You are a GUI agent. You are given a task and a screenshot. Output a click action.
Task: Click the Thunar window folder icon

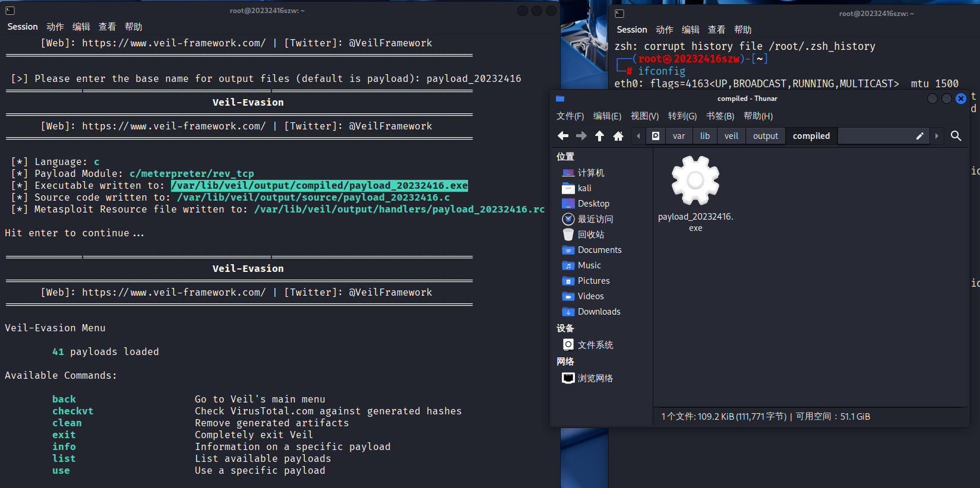click(560, 99)
